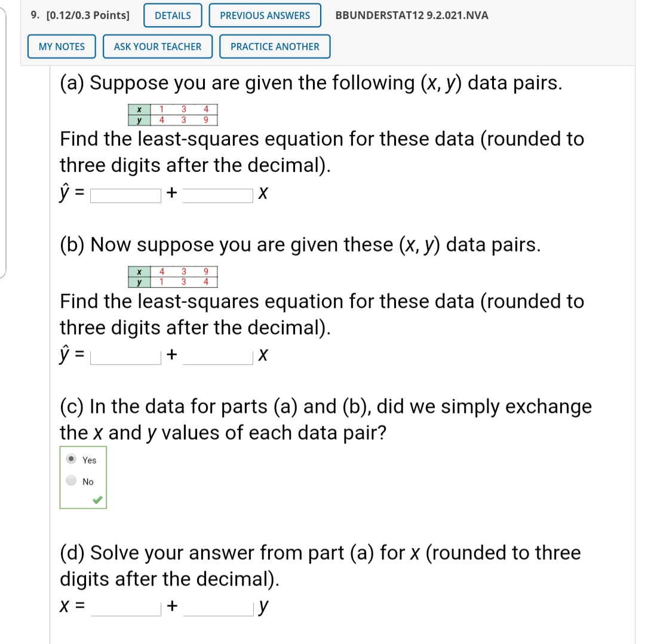Click the data table in part (a)
The width and height of the screenshot is (645, 644).
point(173,115)
